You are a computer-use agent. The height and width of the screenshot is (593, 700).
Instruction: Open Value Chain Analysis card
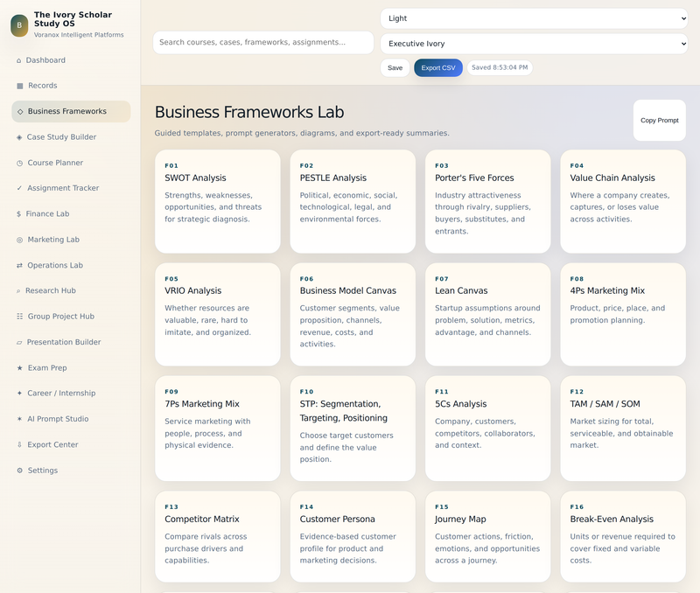click(623, 201)
